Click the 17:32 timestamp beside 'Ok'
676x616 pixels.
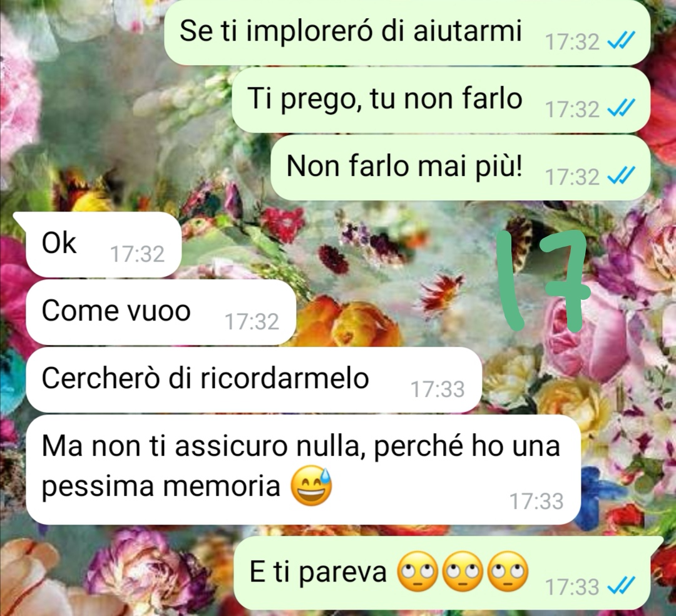(x=138, y=254)
